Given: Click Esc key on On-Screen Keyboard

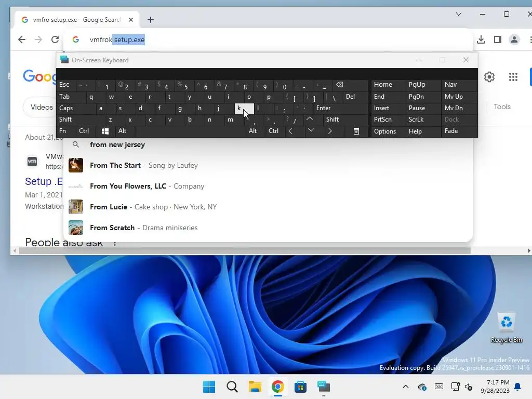Looking at the screenshot, I should [66, 85].
